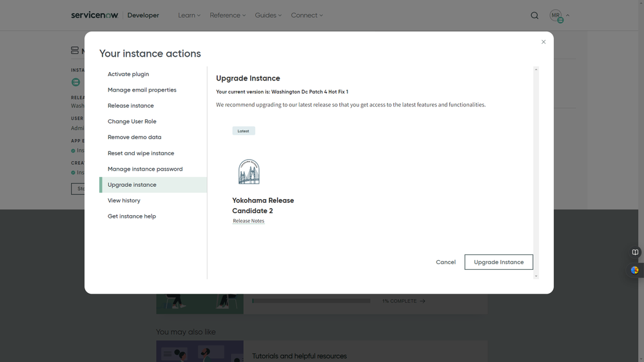Expand the Learn dropdown menu
The height and width of the screenshot is (362, 644).
189,15
